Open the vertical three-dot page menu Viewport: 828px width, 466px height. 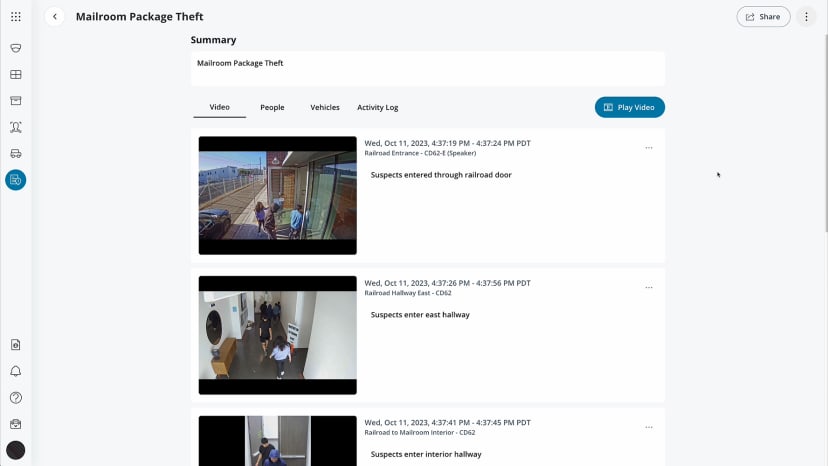pos(806,17)
